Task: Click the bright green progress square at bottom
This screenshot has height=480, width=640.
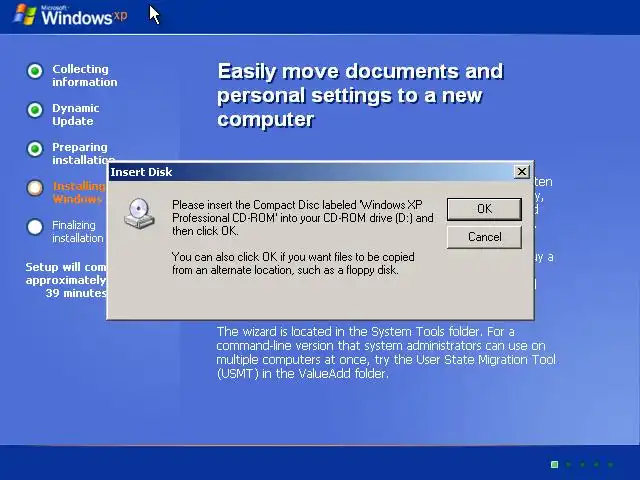Action: tap(554, 464)
